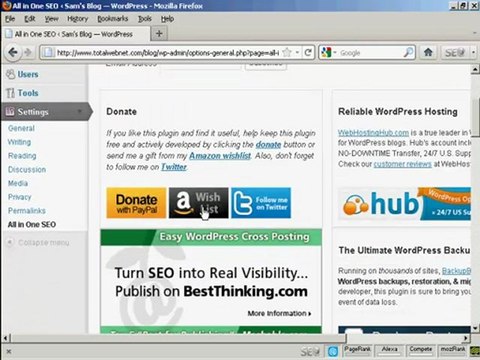This screenshot has width=480, height=360.
Task: Click horizontal scrollbar right arrow
Action: click(466, 338)
